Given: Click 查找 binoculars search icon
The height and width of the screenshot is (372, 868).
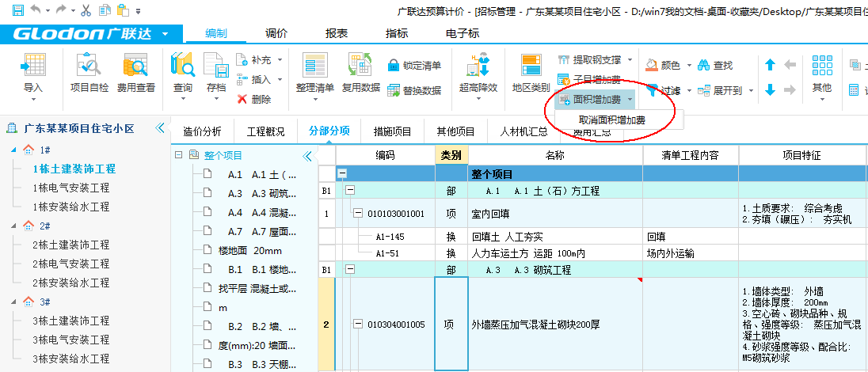Looking at the screenshot, I should 703,66.
